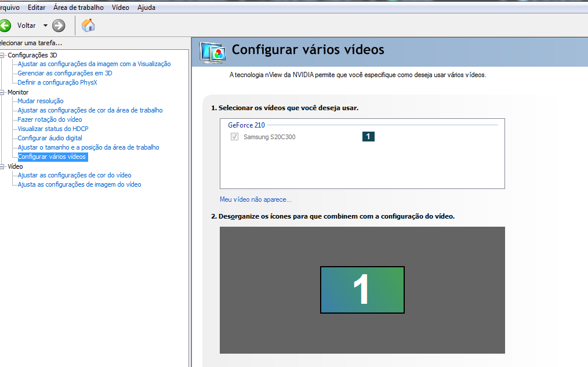Image resolution: width=588 pixels, height=367 pixels.
Task: Collapse the Configurações 3D tree node
Action: (2, 55)
